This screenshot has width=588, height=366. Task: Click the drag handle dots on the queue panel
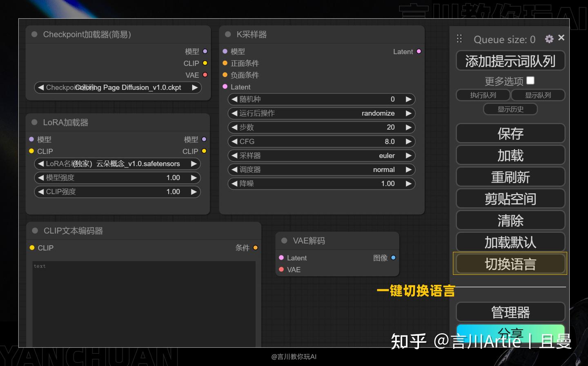(459, 38)
